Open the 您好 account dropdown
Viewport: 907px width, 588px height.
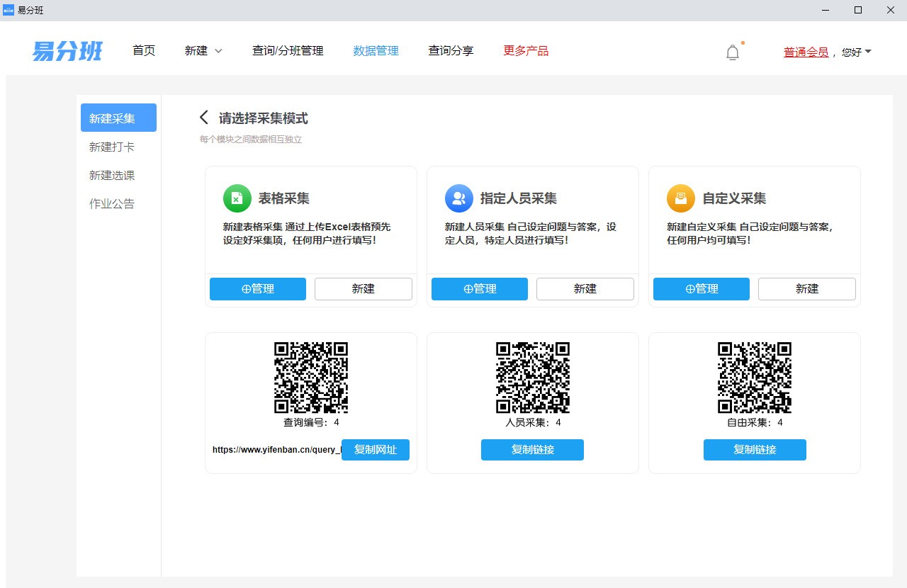(857, 52)
